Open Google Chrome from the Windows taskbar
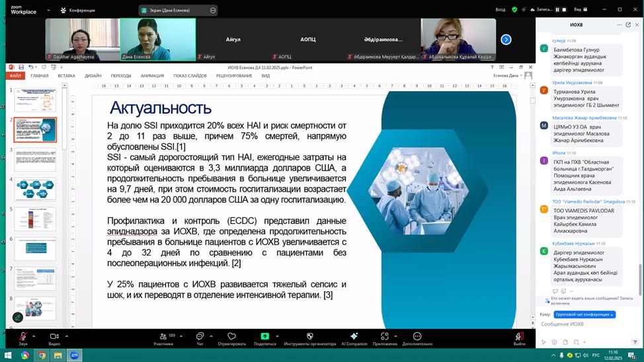This screenshot has height=362, width=644. (42, 355)
